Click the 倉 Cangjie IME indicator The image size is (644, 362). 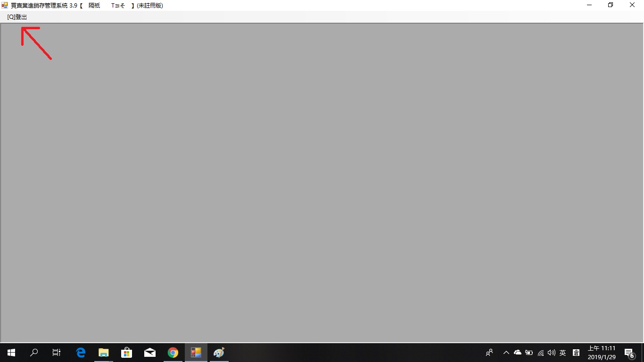pyautogui.click(x=576, y=353)
